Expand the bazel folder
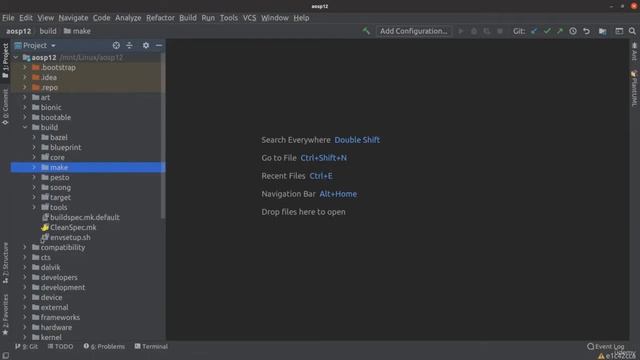This screenshot has height=360, width=640. (x=34, y=137)
